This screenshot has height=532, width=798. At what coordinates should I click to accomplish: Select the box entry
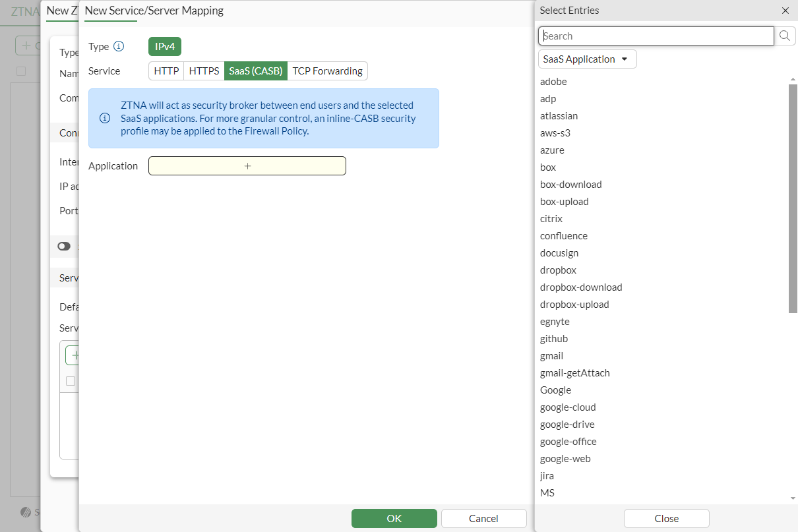tap(548, 167)
